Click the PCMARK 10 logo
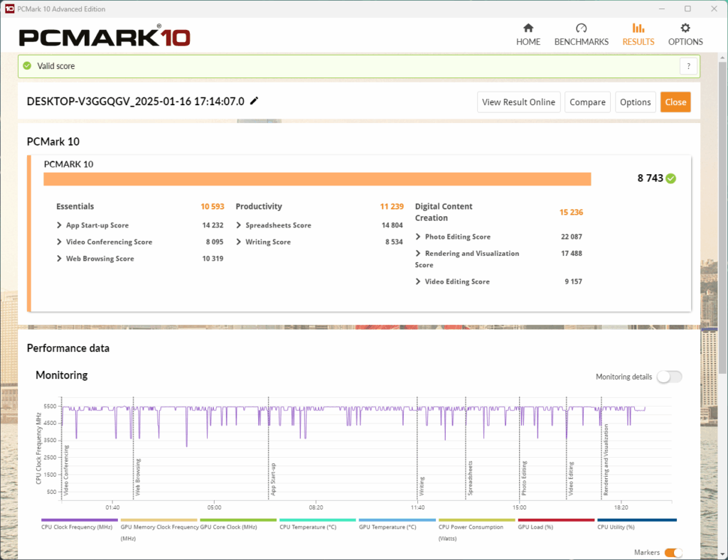 point(105,36)
